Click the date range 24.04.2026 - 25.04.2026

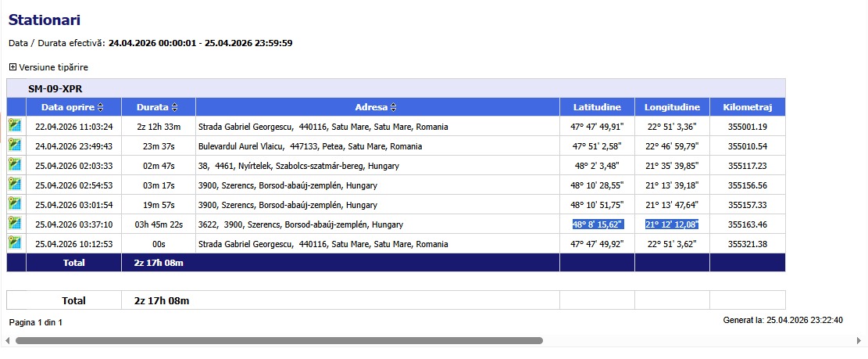tap(200, 43)
